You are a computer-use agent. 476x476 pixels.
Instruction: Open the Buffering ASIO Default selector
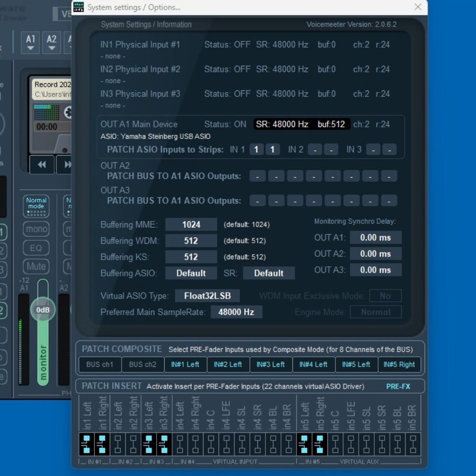tap(191, 273)
